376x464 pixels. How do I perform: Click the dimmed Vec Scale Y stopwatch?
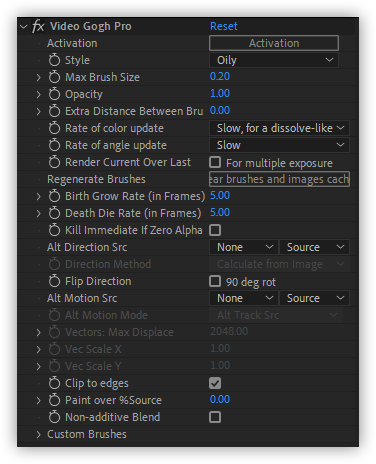click(54, 366)
